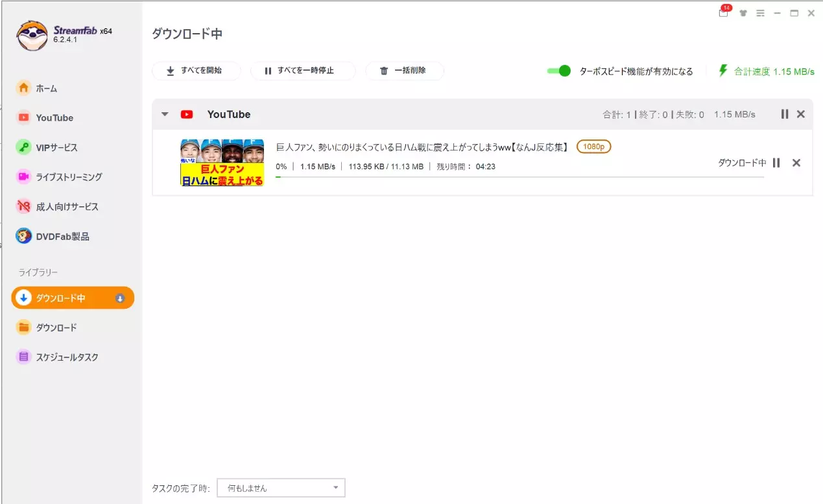The width and height of the screenshot is (823, 504).
Task: Click the home icon in the sidebar
Action: (x=23, y=88)
